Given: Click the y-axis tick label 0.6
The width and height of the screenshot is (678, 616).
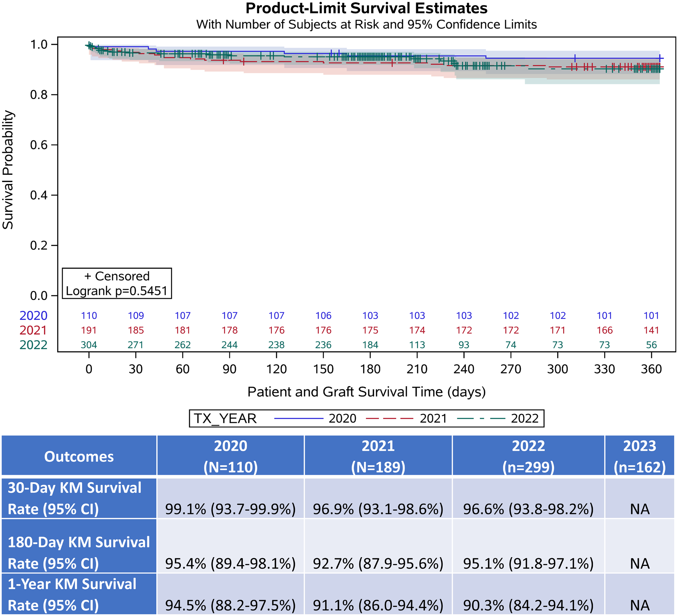Looking at the screenshot, I should pos(39,145).
